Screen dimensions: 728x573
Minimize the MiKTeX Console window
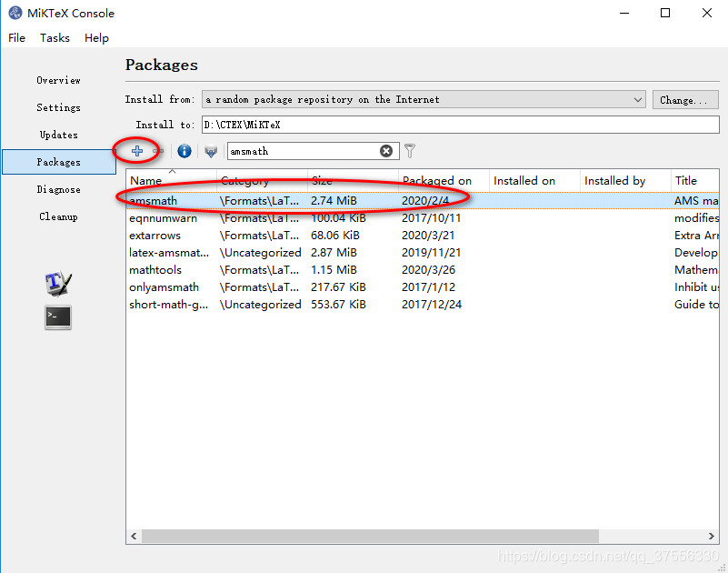tap(624, 13)
